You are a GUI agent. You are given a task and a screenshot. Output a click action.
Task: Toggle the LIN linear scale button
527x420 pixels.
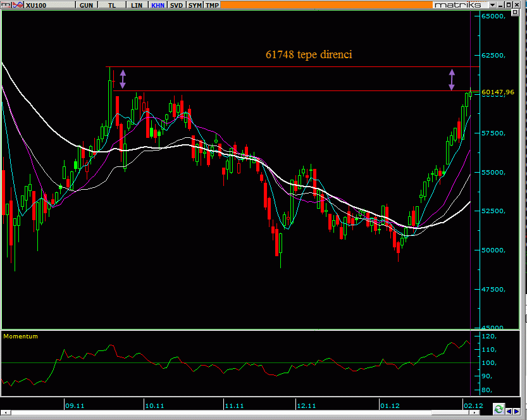point(136,5)
